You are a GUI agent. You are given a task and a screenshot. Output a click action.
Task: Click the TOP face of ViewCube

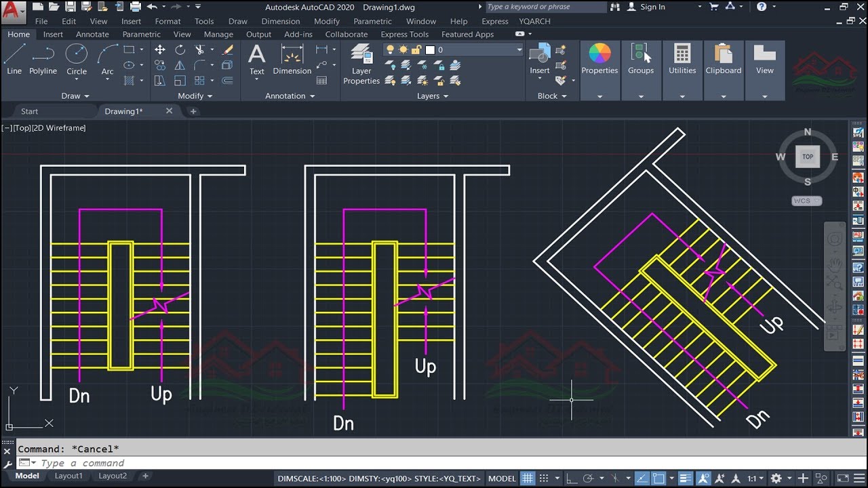[808, 157]
